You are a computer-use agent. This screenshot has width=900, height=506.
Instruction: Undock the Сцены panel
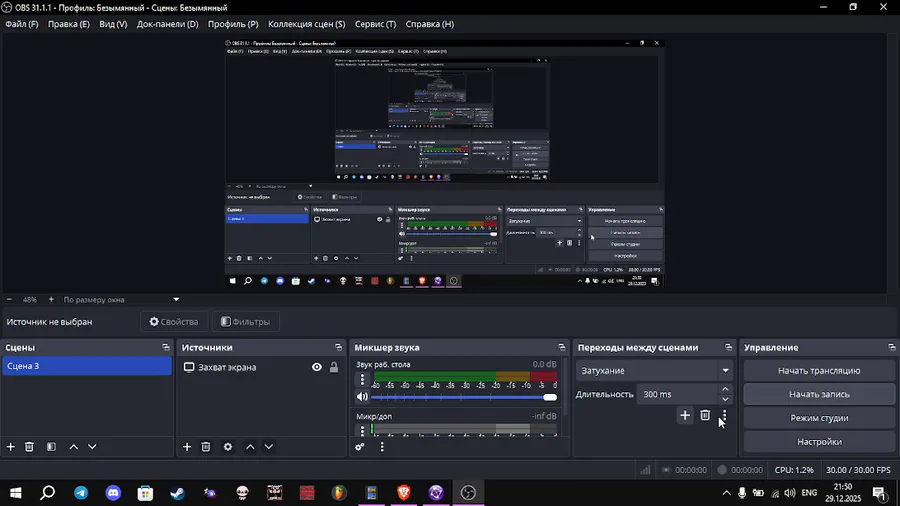click(166, 348)
